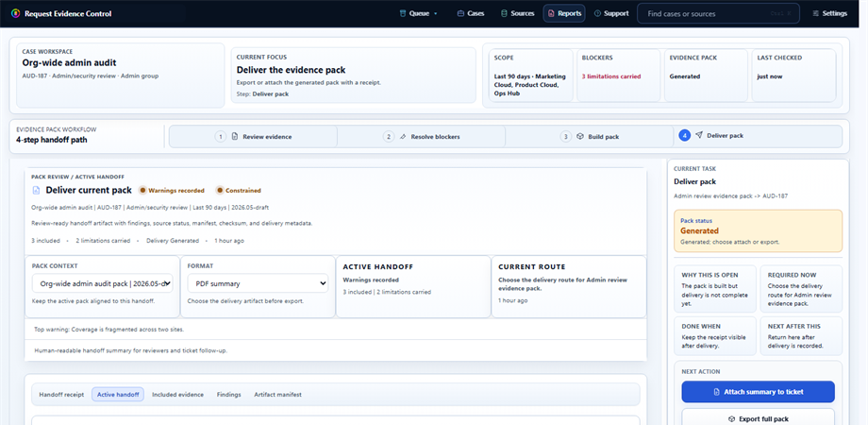Click the Top warning coverage fragmented line
The height and width of the screenshot is (425, 868).
point(109,330)
